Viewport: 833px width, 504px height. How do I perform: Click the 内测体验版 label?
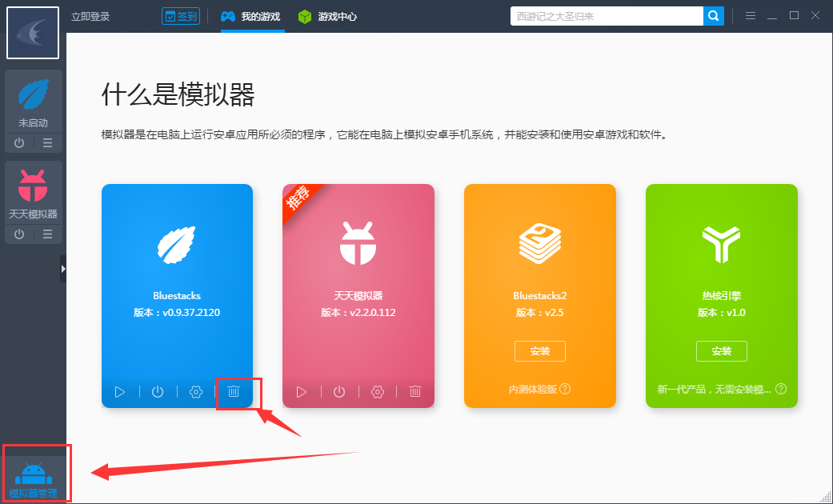coord(533,390)
